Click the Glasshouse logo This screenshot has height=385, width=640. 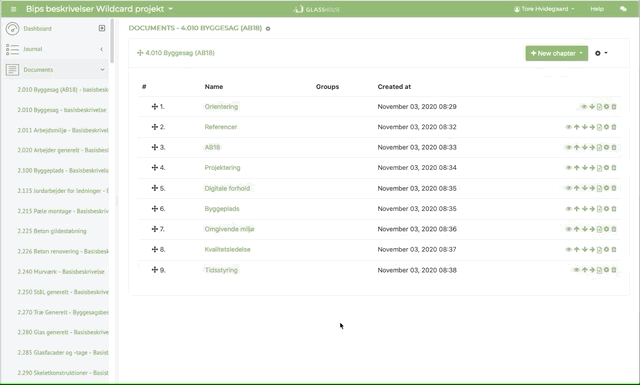click(317, 9)
